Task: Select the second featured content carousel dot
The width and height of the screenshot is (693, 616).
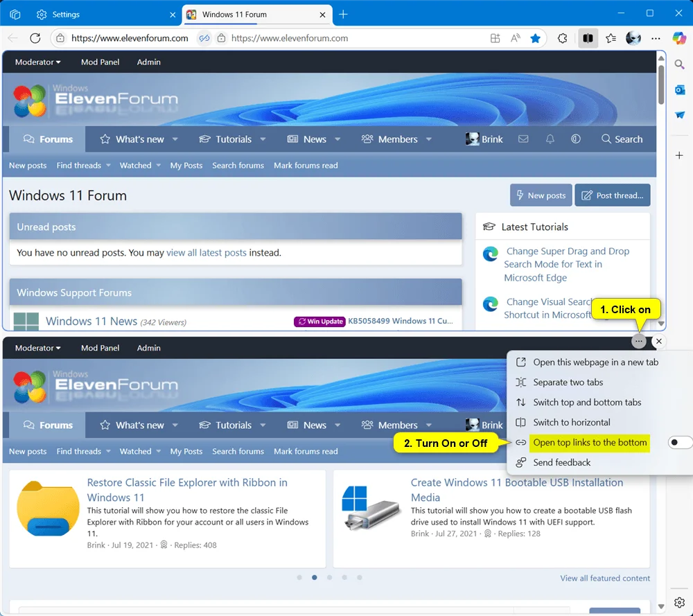Action: (x=314, y=578)
